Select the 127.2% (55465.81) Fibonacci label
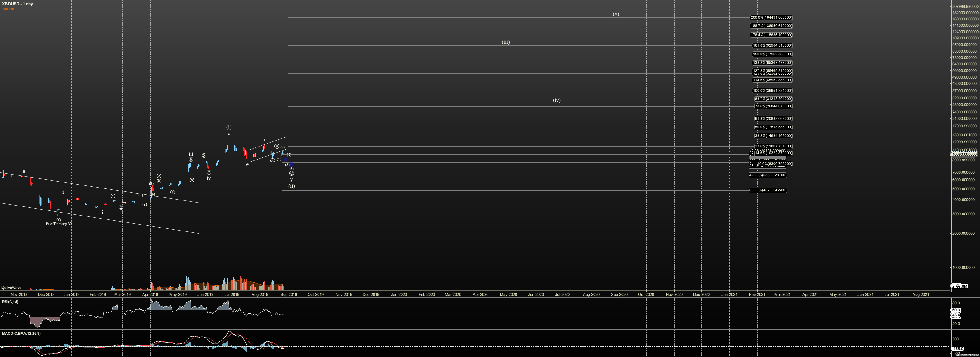This screenshot has height=357, width=980. tap(772, 71)
